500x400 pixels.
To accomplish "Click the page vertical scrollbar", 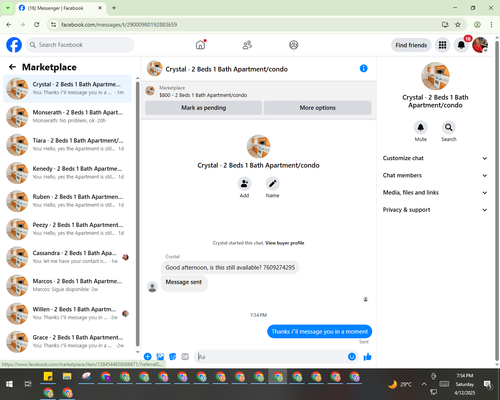I will (497, 200).
